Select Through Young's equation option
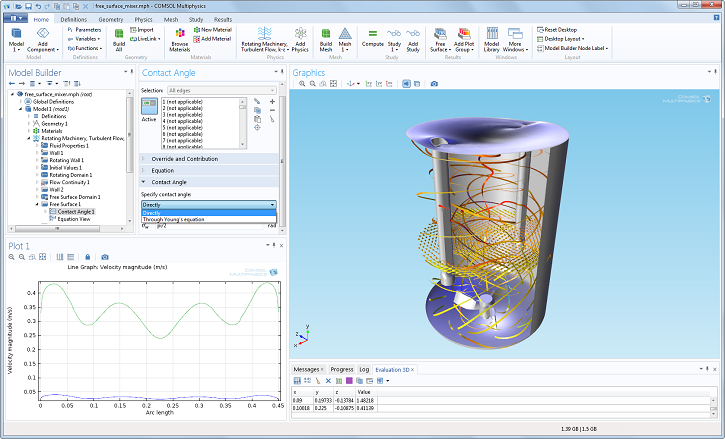725x439 pixels. pos(209,219)
